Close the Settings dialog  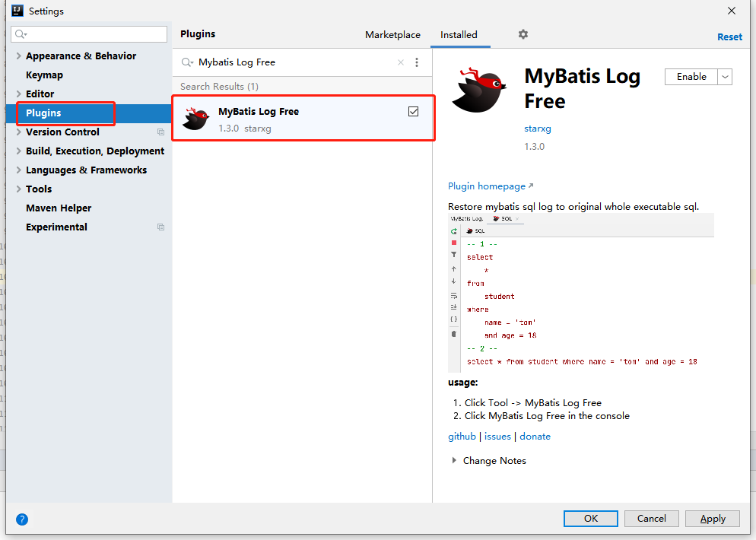tap(732, 11)
